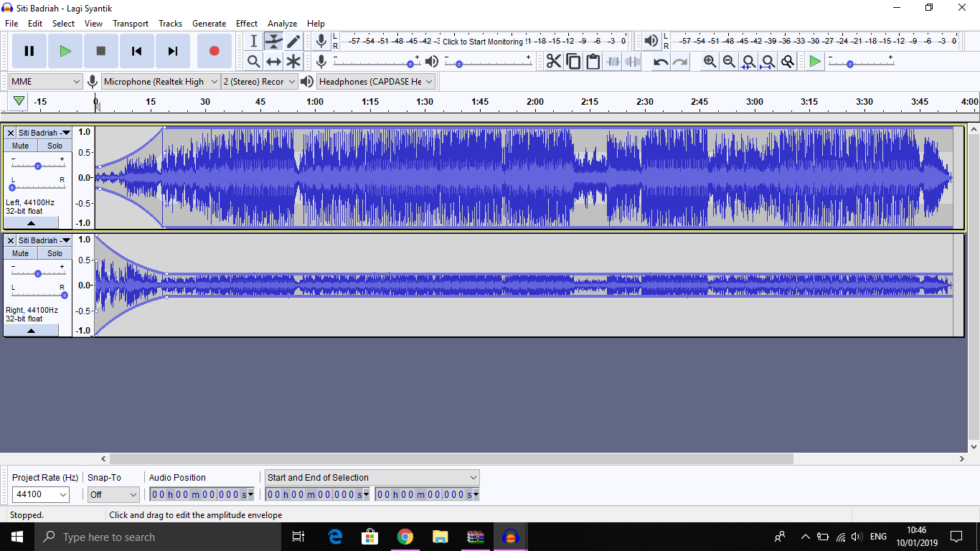Expand the Project Rate 44100 dropdown
The width and height of the screenshot is (980, 551).
41,494
